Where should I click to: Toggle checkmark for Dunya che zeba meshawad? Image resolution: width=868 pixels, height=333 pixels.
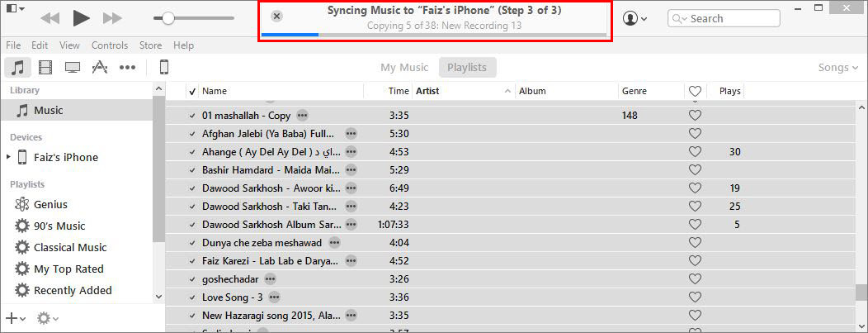coord(192,243)
